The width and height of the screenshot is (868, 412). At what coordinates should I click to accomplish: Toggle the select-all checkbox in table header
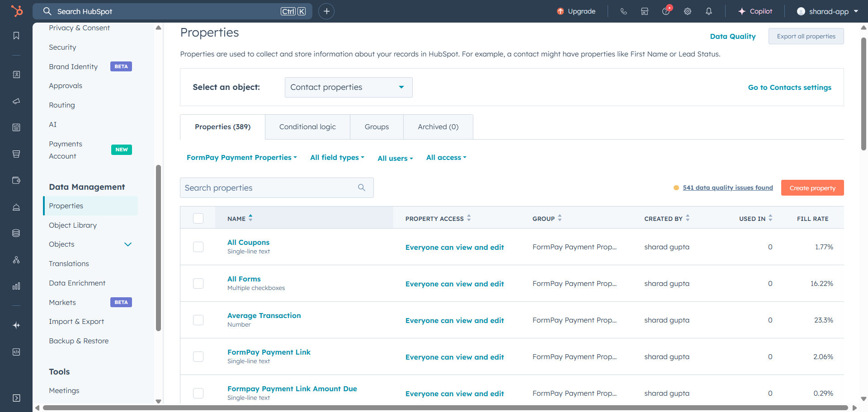coord(198,218)
